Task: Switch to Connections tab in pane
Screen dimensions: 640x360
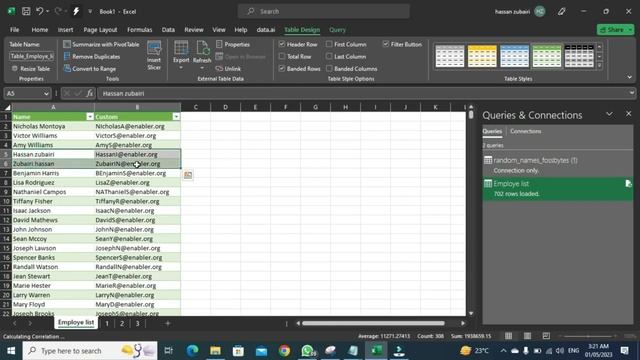Action: (x=526, y=131)
